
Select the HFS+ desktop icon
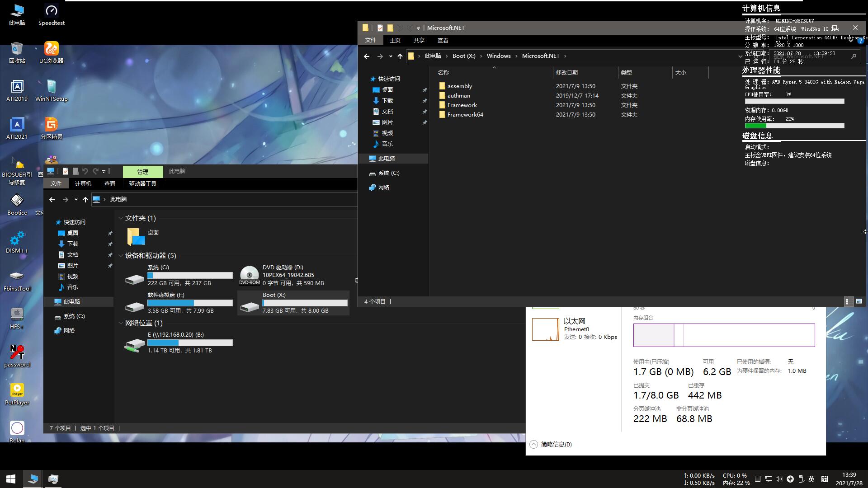17,318
